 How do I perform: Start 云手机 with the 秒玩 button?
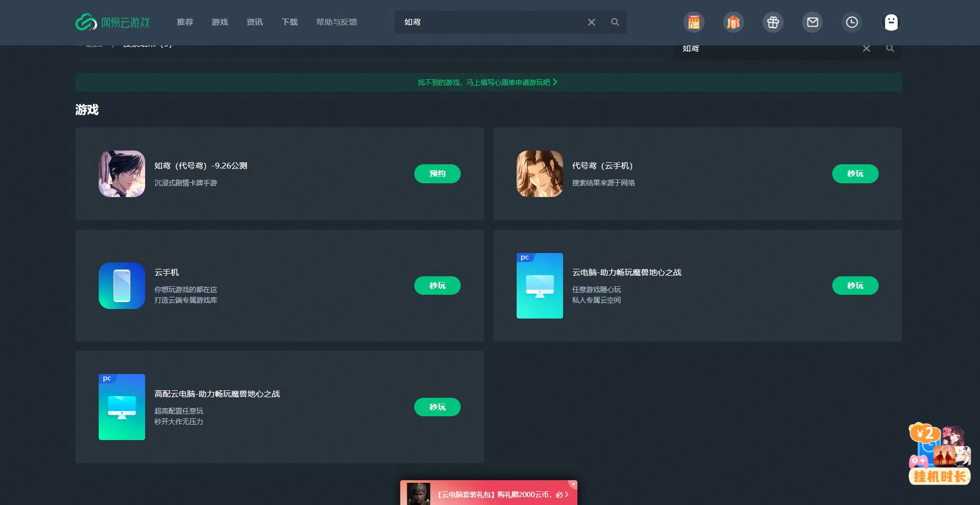(437, 286)
